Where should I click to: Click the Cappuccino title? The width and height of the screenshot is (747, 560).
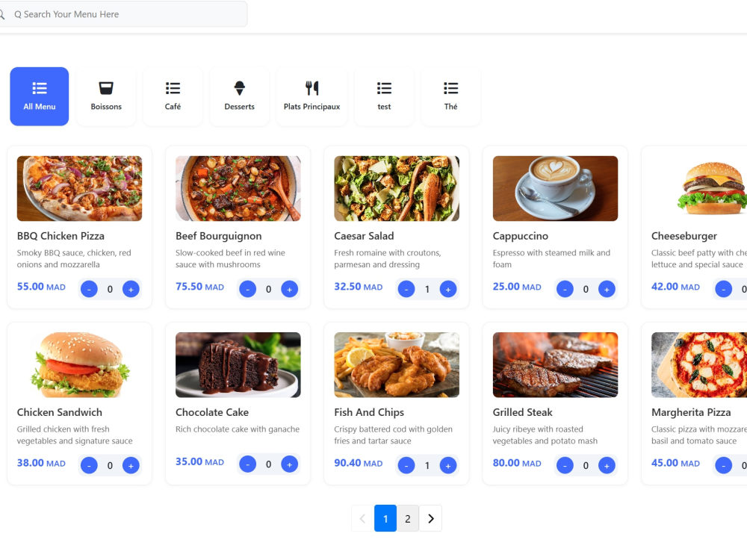click(520, 236)
